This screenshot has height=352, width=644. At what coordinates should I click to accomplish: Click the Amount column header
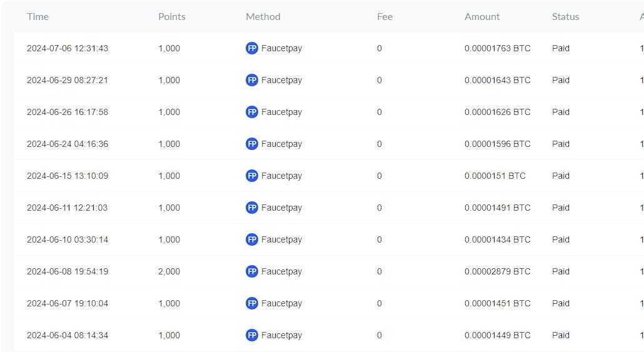click(482, 17)
